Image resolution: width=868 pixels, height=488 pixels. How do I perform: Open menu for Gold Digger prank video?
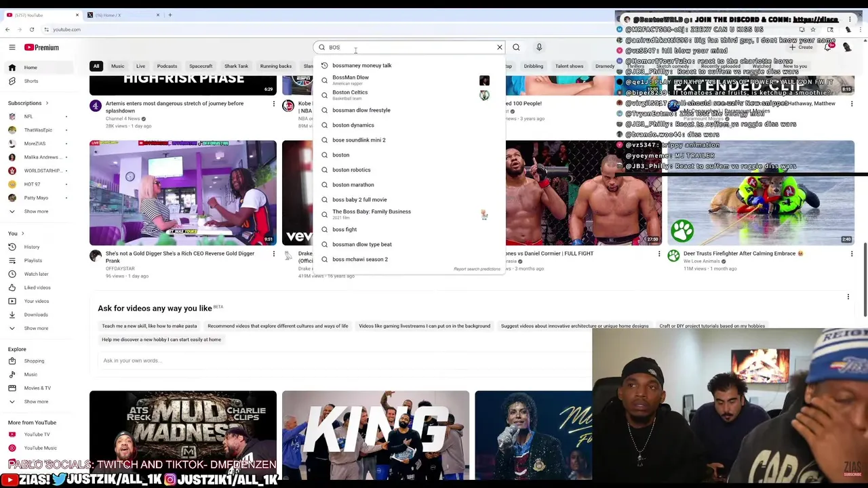(274, 253)
